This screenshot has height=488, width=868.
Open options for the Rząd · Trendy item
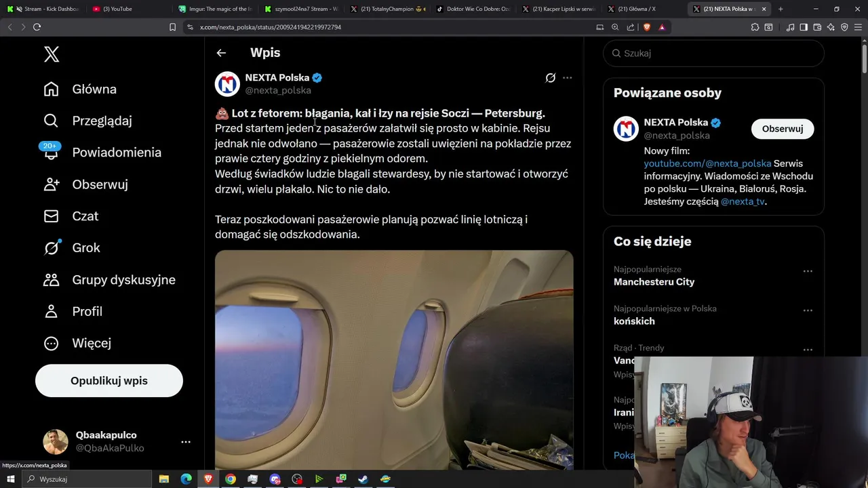(x=808, y=350)
